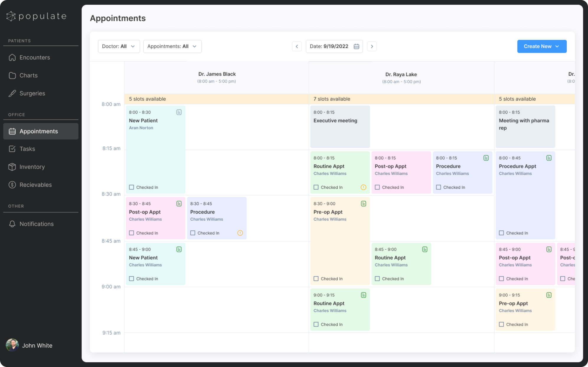Open Receivables via the dollar icon
Viewport: 588px width, 367px height.
pyautogui.click(x=12, y=185)
